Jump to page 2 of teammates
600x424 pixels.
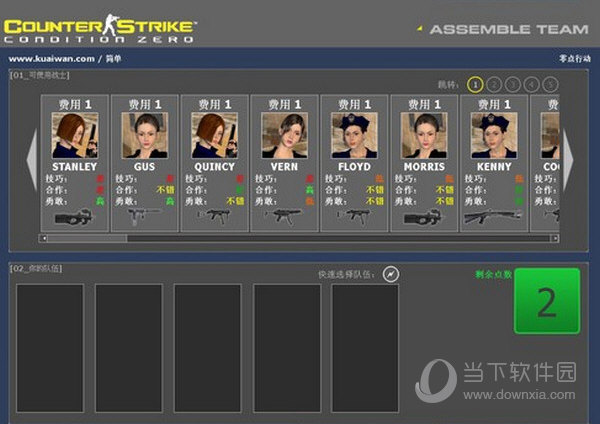tap(494, 85)
